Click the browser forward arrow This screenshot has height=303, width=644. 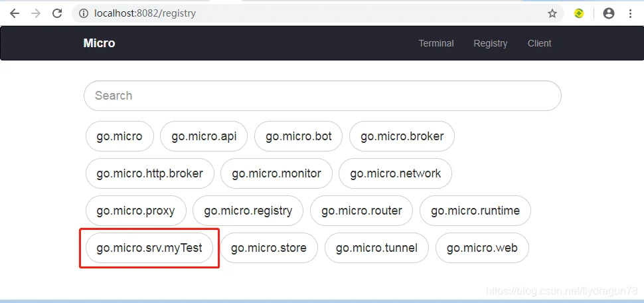36,13
